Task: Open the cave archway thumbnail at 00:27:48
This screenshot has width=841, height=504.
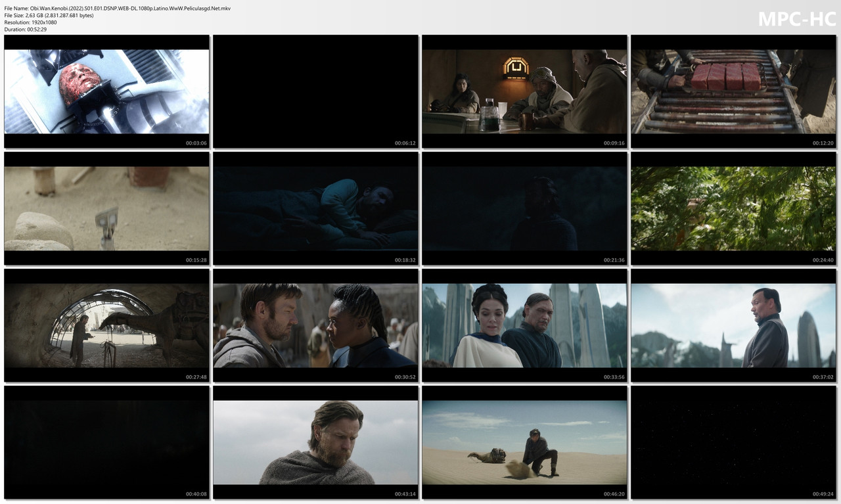Action: click(x=106, y=325)
